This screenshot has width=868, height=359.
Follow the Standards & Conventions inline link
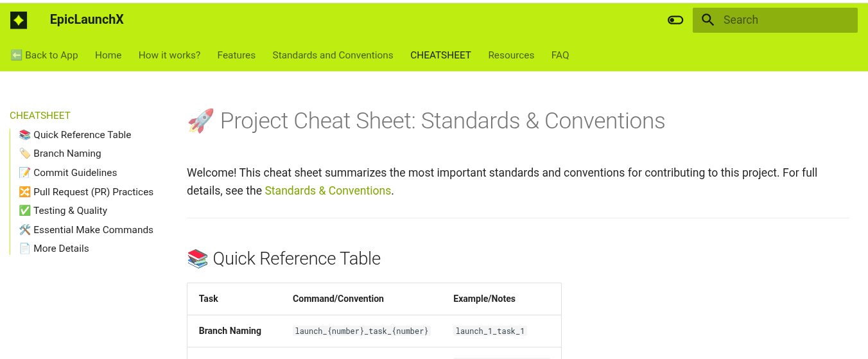click(x=327, y=191)
